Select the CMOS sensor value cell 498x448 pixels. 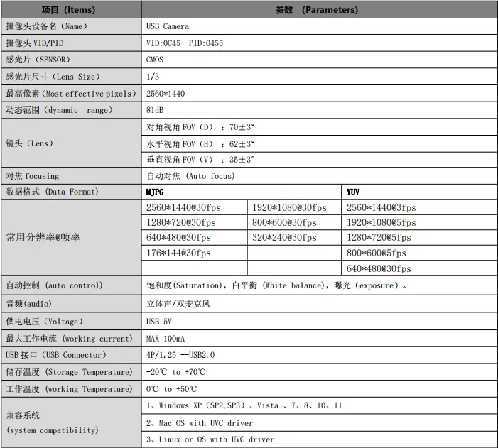tap(155, 60)
